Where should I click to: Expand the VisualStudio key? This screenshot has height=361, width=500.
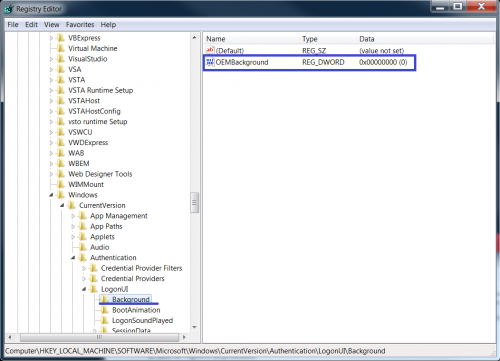pos(51,59)
